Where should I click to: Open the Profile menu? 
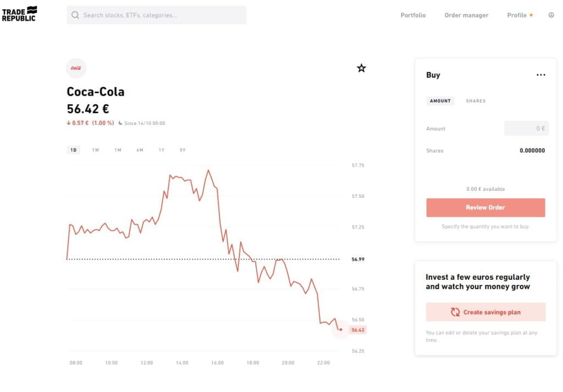516,15
